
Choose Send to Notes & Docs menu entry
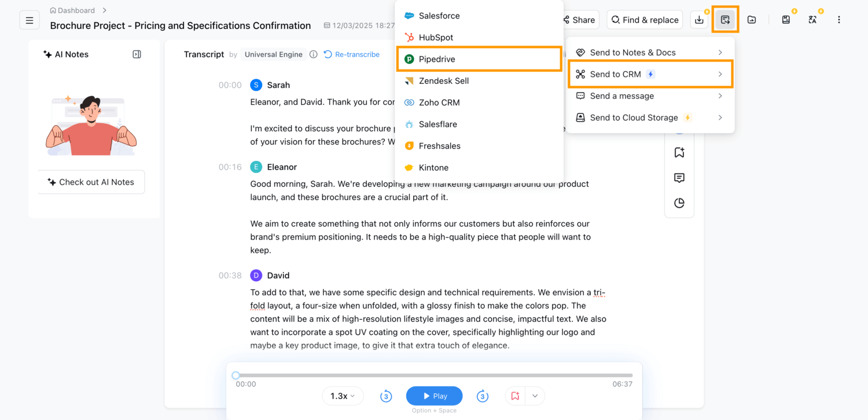point(633,52)
